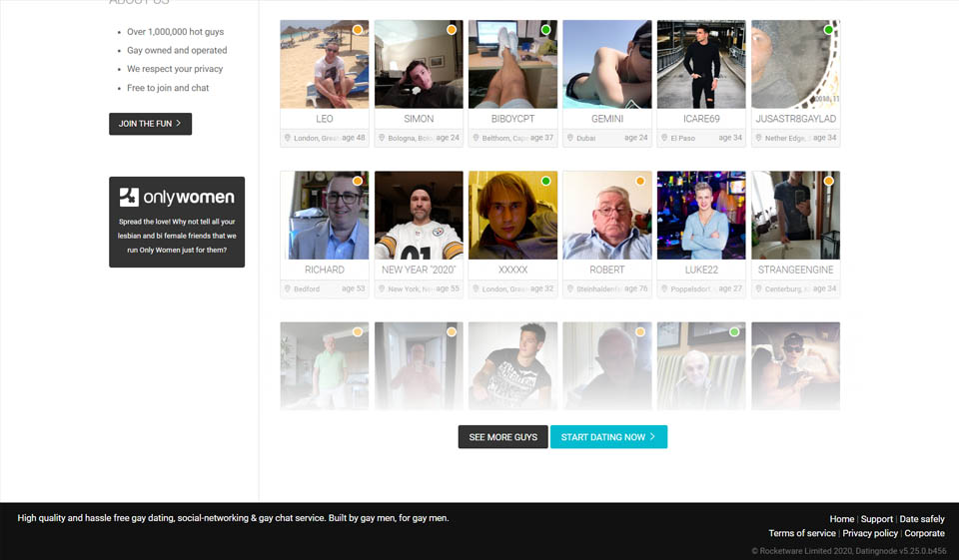This screenshot has width=959, height=560.
Task: Click the SEE MORE GUYS button
Action: [x=502, y=437]
